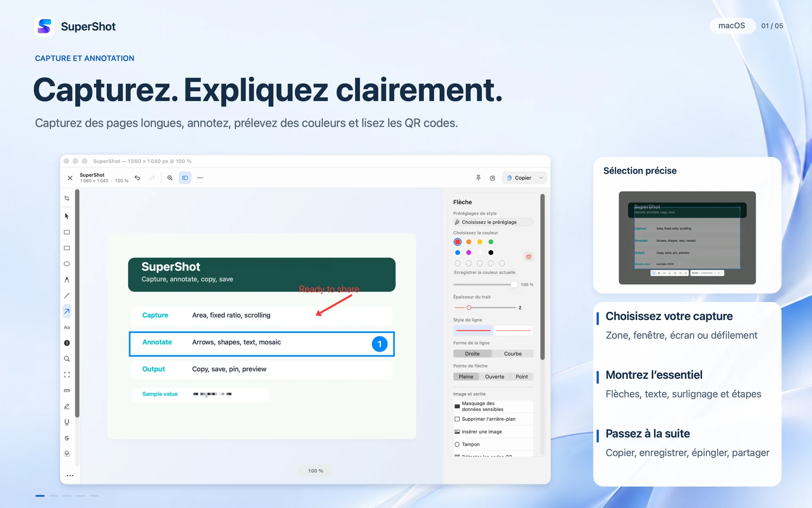The width and height of the screenshot is (812, 508).
Task: Pick the black color swatch
Action: point(491,252)
